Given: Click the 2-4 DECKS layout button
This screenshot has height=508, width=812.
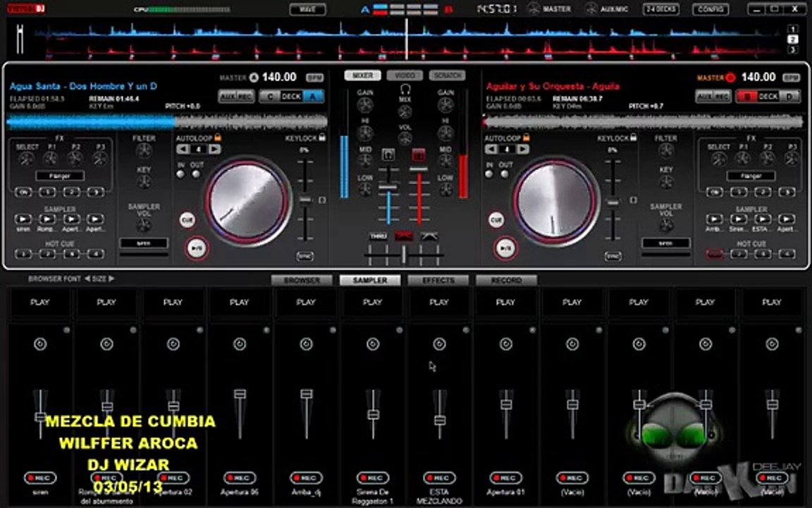Looking at the screenshot, I should [x=660, y=9].
